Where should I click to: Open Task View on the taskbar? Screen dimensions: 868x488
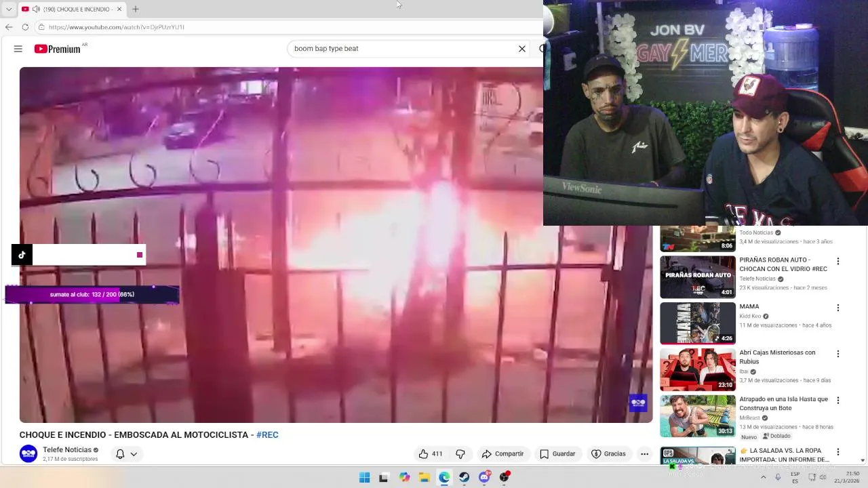click(384, 477)
